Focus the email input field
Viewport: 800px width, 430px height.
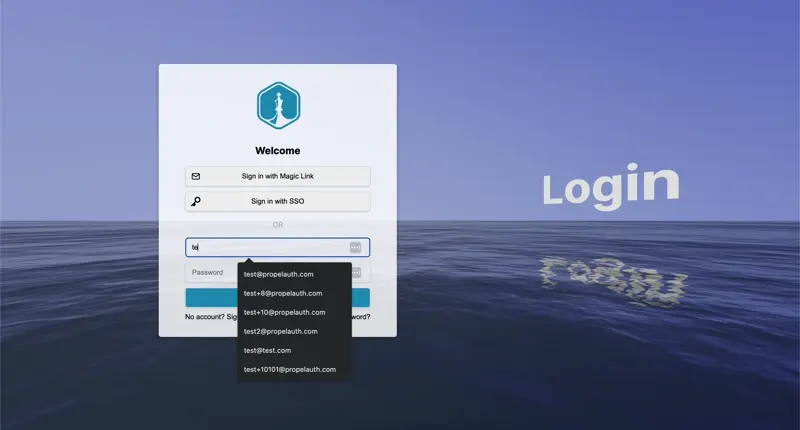point(278,247)
